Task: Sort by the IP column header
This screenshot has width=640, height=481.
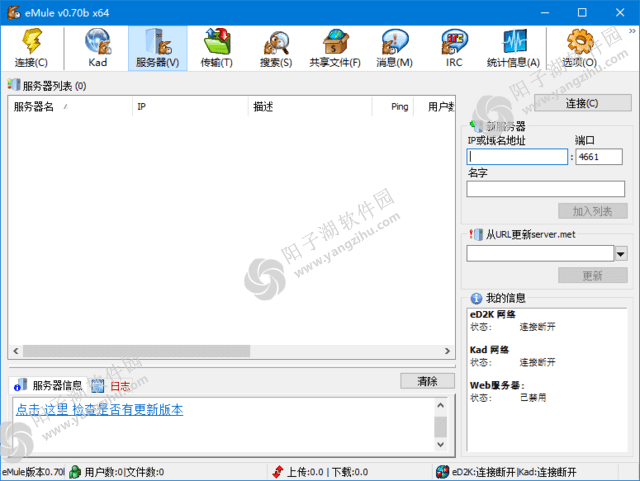Action: click(190, 107)
